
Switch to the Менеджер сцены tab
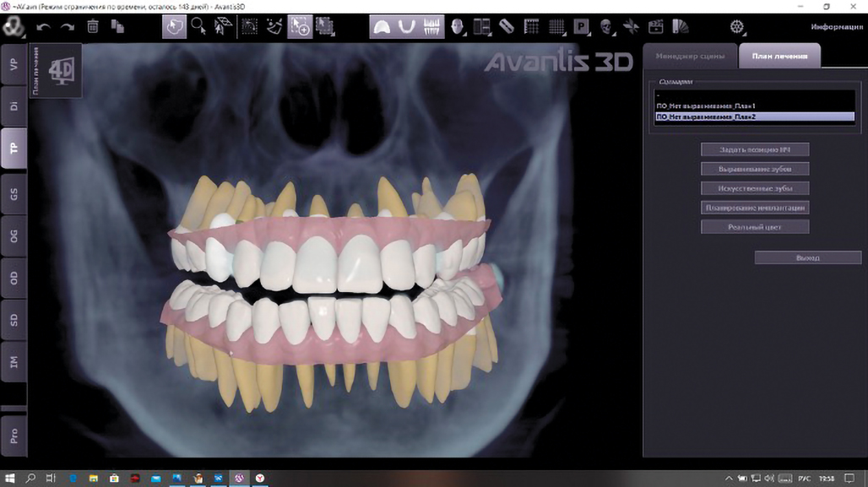(690, 57)
